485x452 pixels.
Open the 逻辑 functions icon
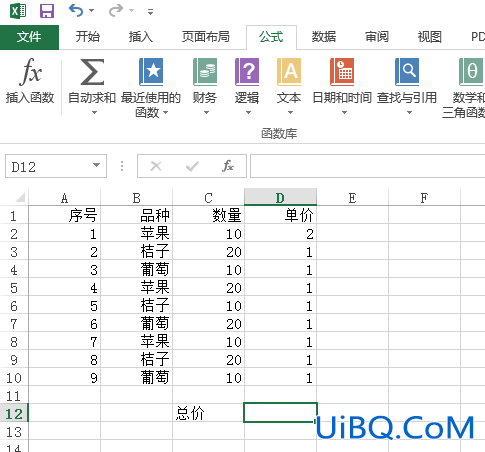247,72
